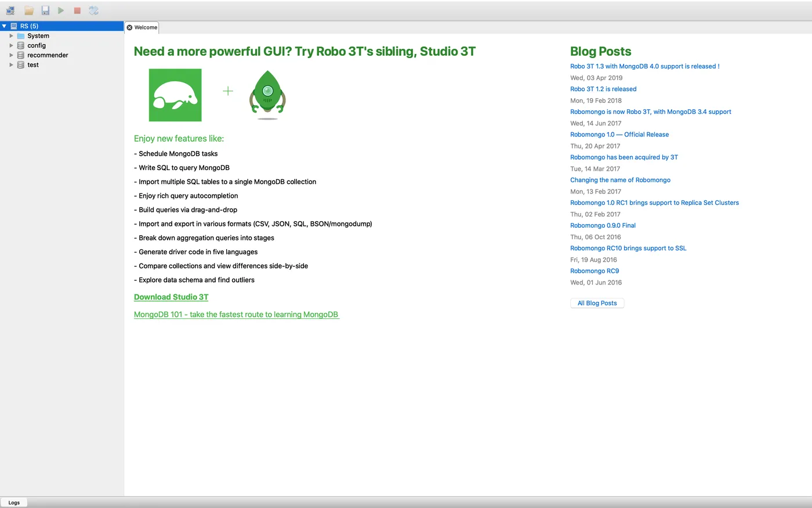The height and width of the screenshot is (508, 812).
Task: Collapse the RS (5) connection node
Action: tap(4, 26)
